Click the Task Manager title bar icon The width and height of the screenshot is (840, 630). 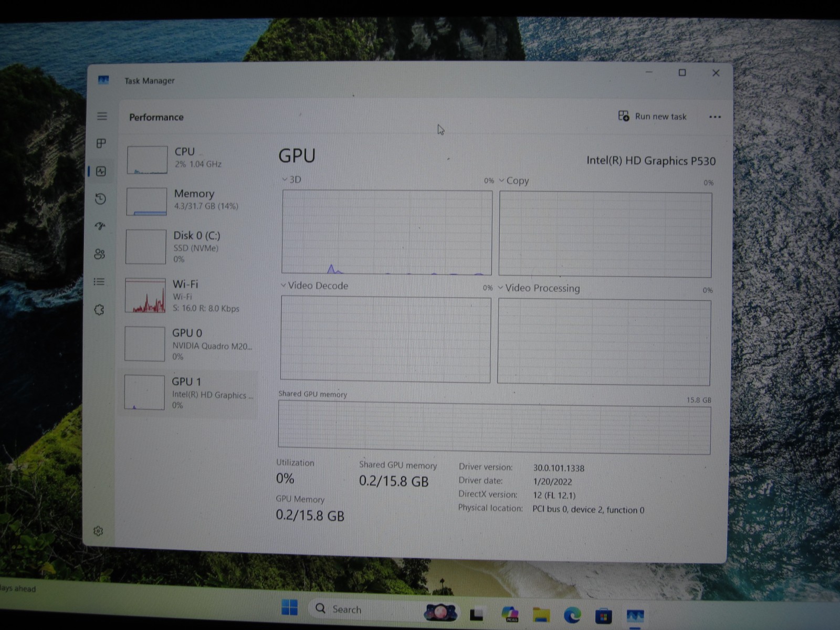(103, 80)
